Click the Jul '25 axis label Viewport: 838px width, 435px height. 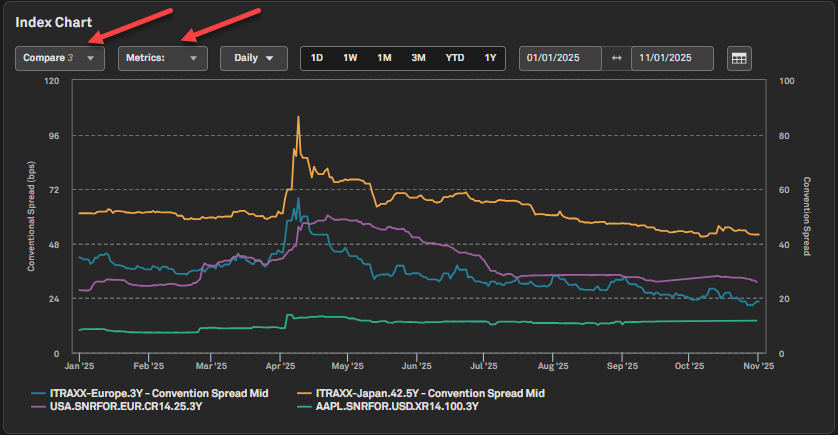(x=483, y=366)
